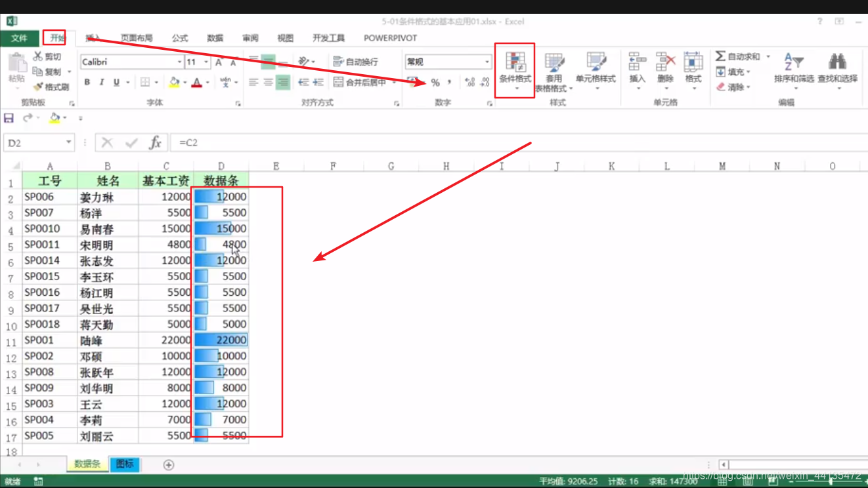Click the red font color button
868x488 pixels.
[x=196, y=83]
